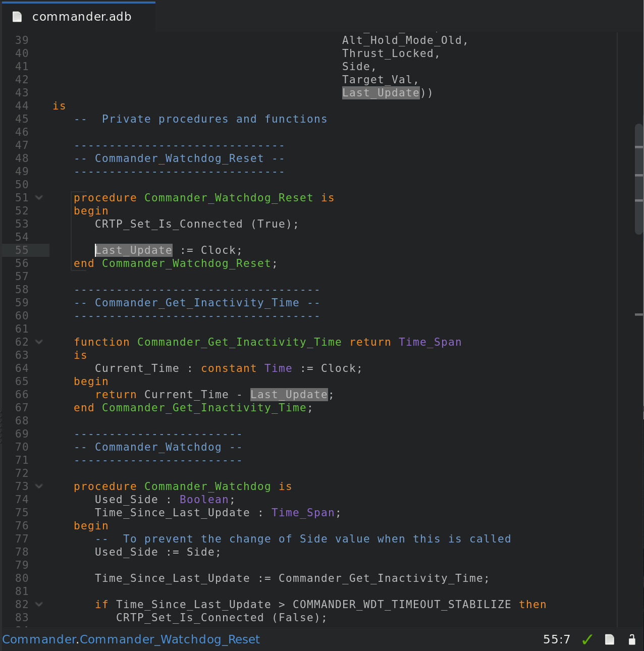Select the commander.adb editor tab
644x651 pixels.
(78, 17)
